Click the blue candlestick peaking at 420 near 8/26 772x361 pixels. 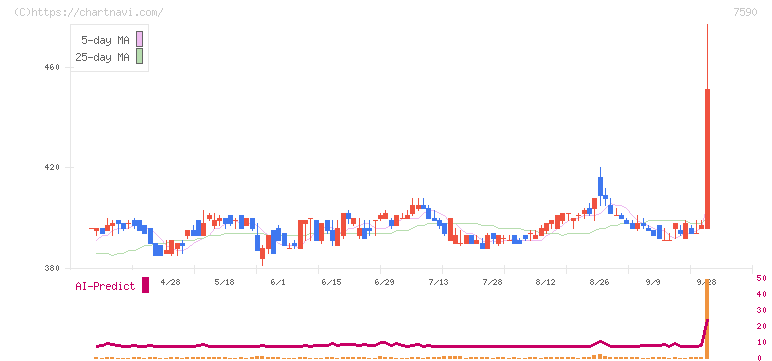(x=601, y=187)
